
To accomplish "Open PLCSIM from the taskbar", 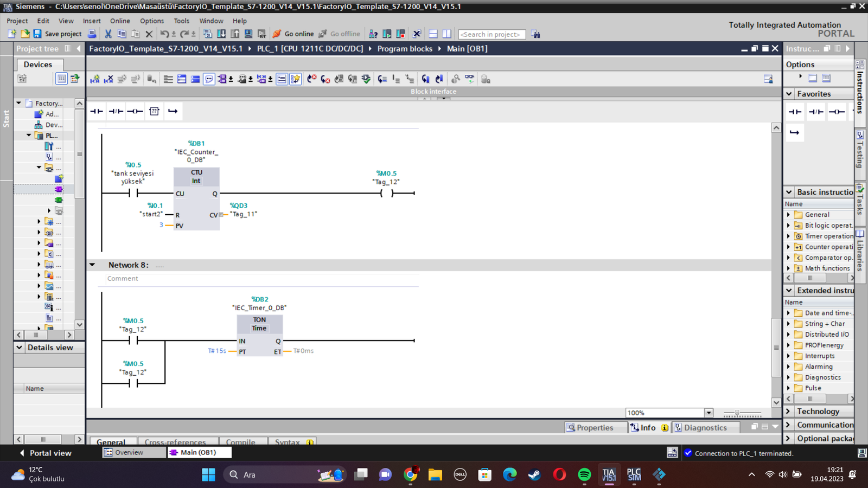I will pyautogui.click(x=634, y=475).
